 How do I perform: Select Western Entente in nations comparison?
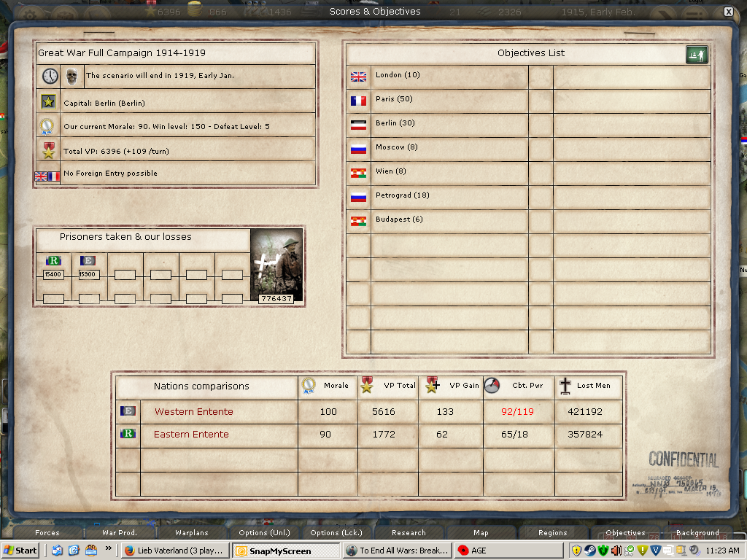[x=193, y=412]
